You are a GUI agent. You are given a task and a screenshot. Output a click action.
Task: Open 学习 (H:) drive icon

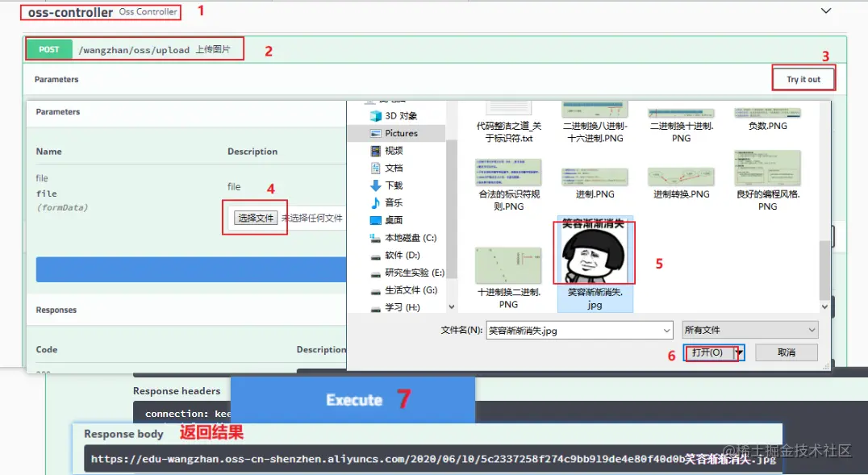(376, 308)
